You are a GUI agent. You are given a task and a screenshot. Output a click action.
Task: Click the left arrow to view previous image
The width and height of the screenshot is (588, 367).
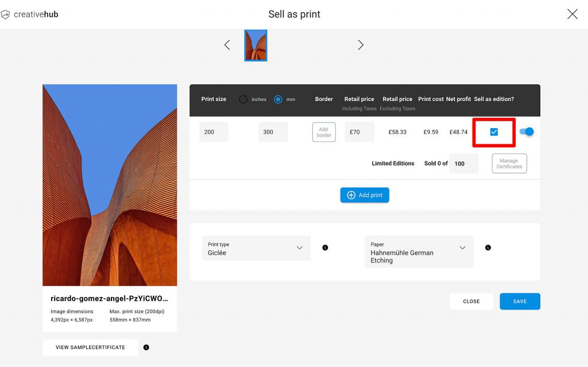(227, 44)
